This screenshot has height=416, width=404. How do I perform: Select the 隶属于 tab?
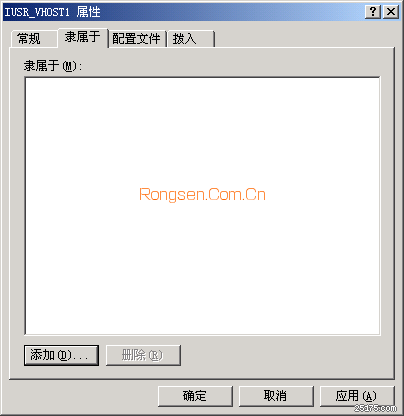[83, 37]
